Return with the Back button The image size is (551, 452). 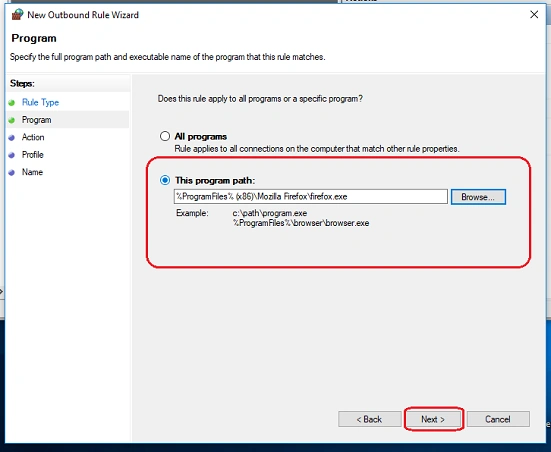tap(370, 419)
